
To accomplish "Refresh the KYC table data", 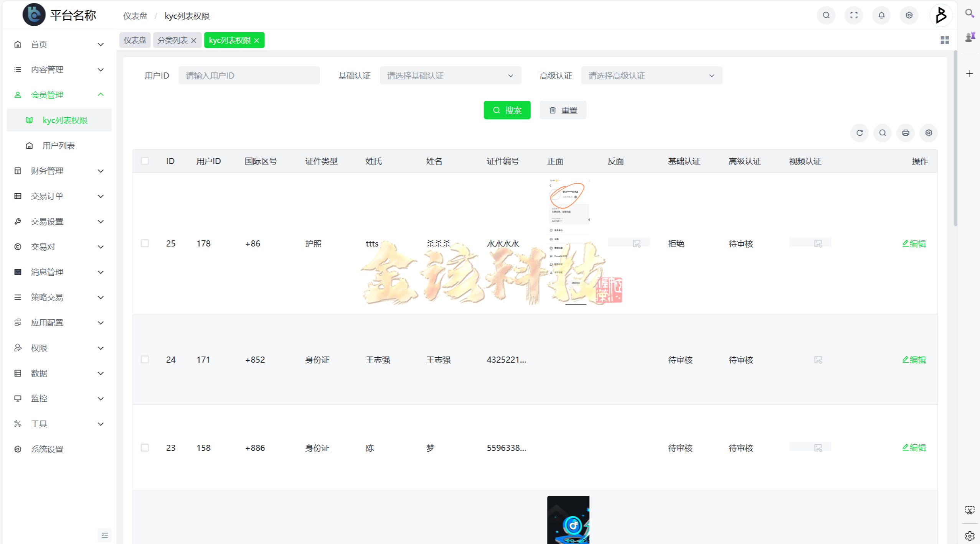I will tap(860, 133).
